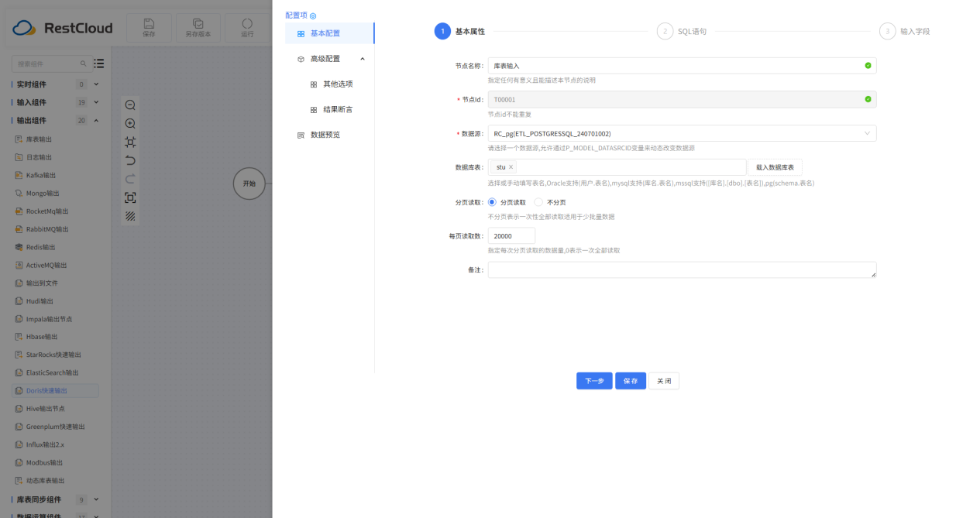Click the 另存版本 toolbar icon
Image resolution: width=980 pixels, height=518 pixels.
[x=198, y=24]
